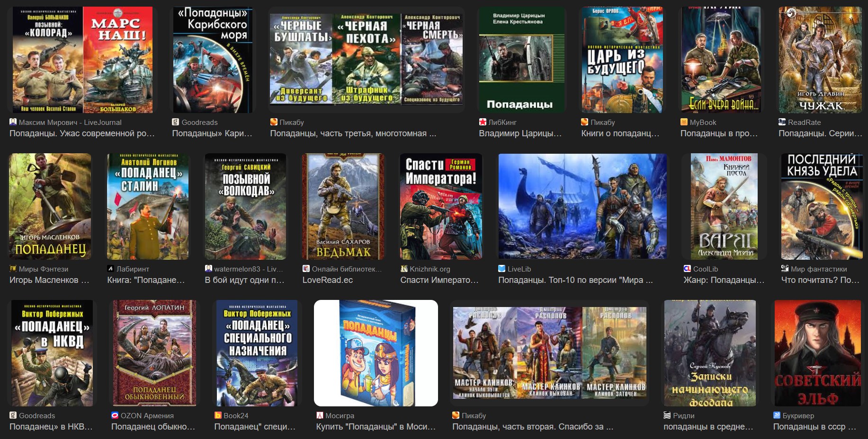Open the Варяг cover by Мазин
Viewport: 868px width, 439px height.
coord(724,206)
